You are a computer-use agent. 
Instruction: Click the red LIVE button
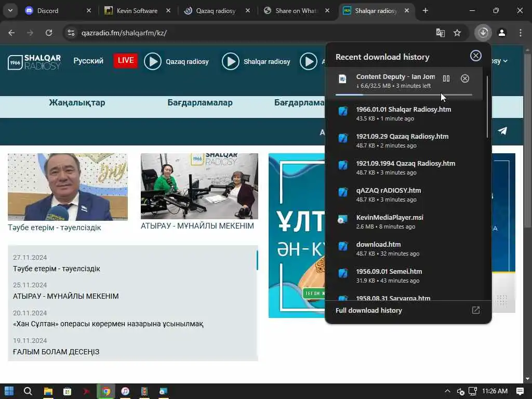click(126, 60)
